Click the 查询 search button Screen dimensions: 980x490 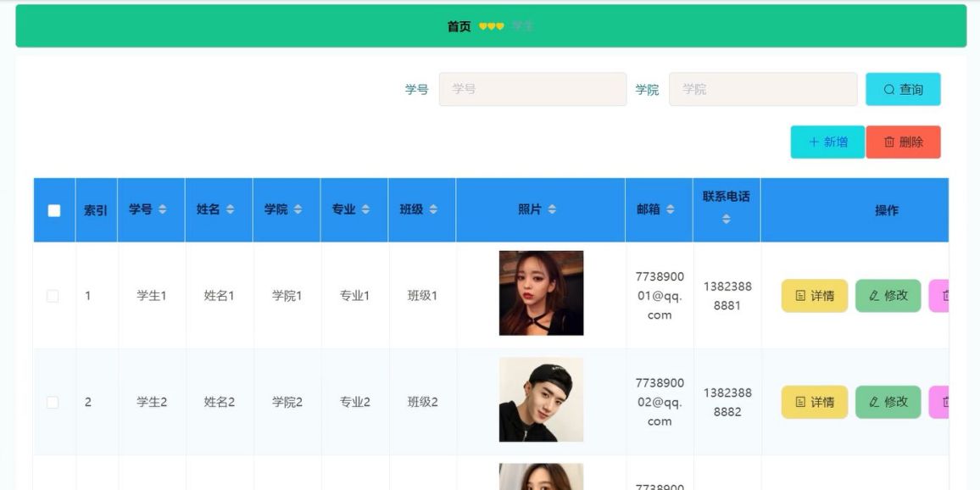pyautogui.click(x=903, y=89)
